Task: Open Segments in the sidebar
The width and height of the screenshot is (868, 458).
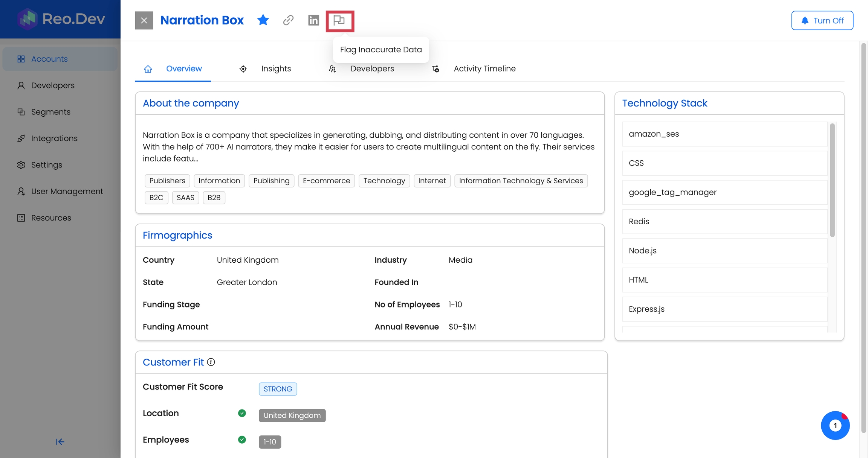Action: click(x=50, y=112)
